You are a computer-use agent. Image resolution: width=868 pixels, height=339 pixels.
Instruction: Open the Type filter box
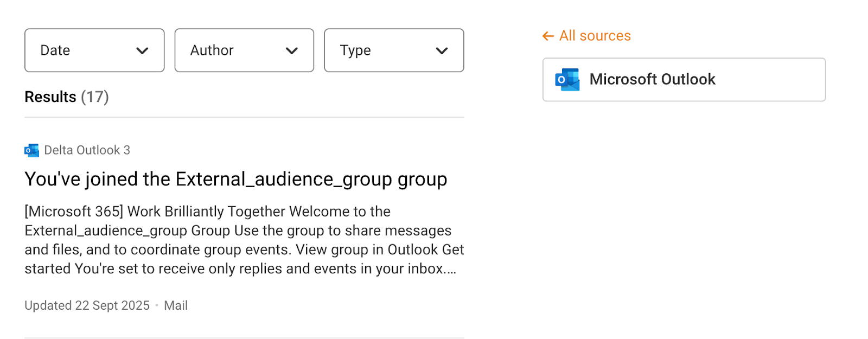[x=380, y=50]
